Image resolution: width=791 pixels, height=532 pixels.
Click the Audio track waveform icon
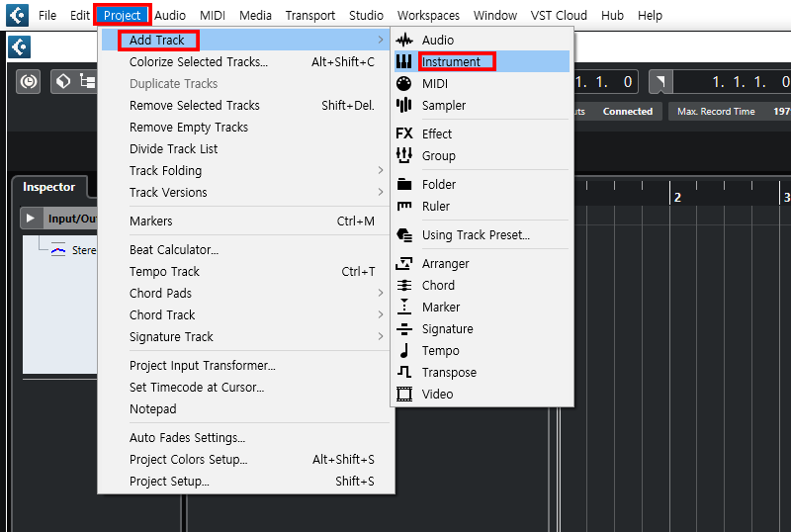(404, 40)
